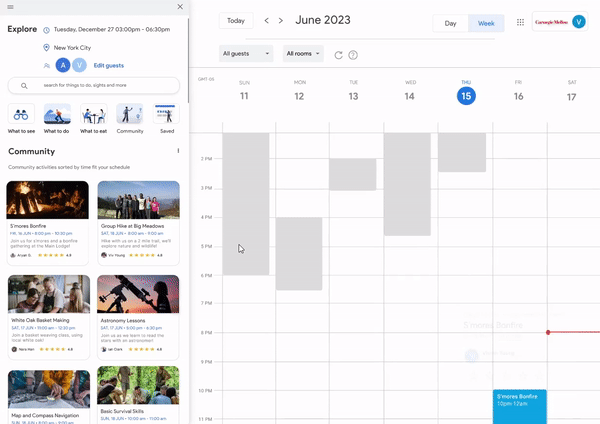Viewport: 600px width, 424px height.
Task: Select Saturday 17 column header
Action: (x=572, y=91)
